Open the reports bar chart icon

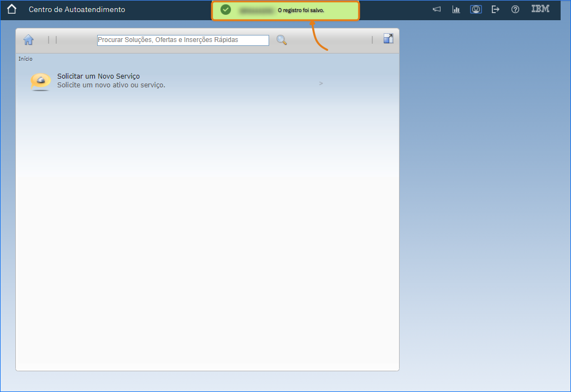456,9
